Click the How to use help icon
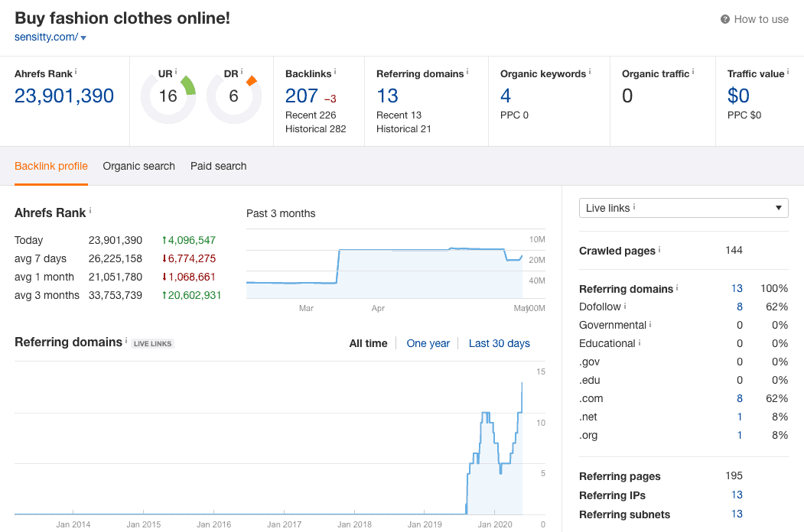 coord(725,20)
